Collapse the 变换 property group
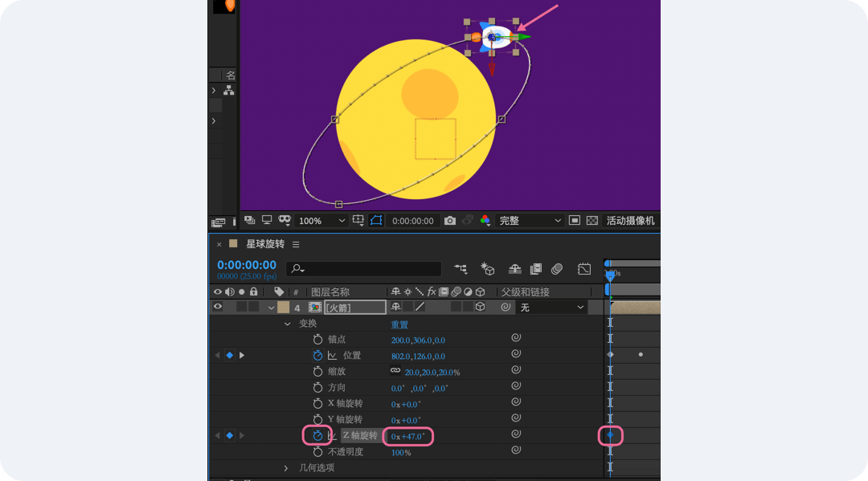Viewport: 868px width, 481px height. click(x=288, y=324)
